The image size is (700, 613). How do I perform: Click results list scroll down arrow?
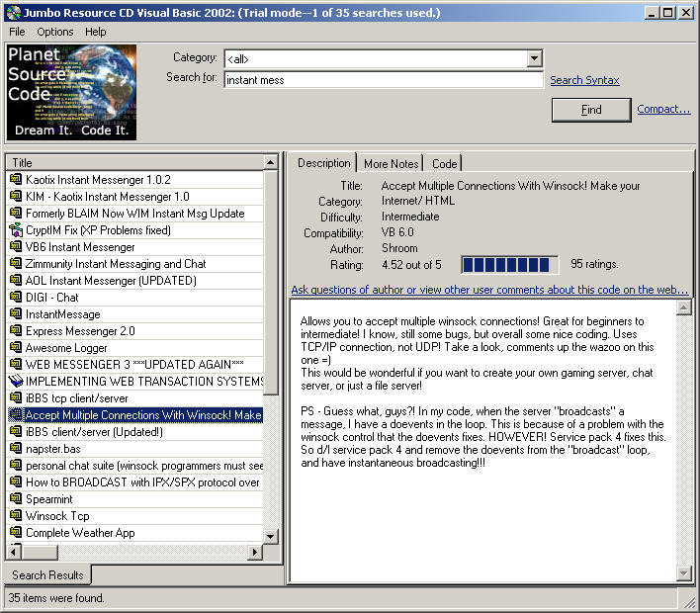tap(271, 537)
